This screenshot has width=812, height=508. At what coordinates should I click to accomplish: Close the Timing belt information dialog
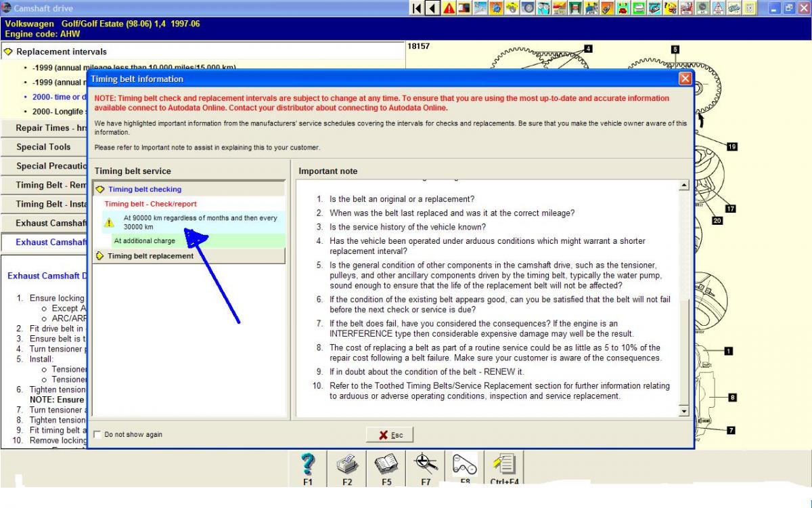tap(685, 79)
